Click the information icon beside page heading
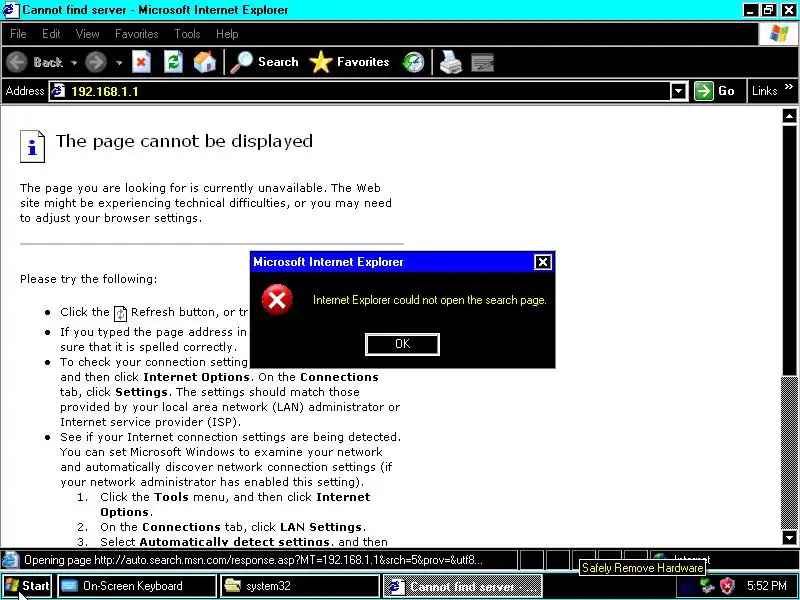The image size is (800, 600). point(32,146)
